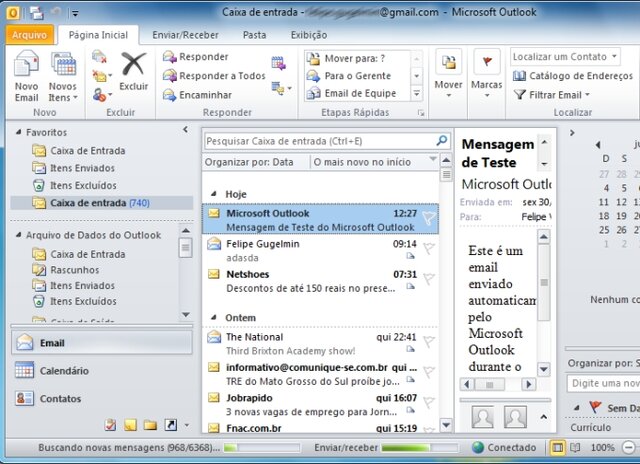The width and height of the screenshot is (640, 464).
Task: Forward the message with Encaminhar
Action: 198,95
